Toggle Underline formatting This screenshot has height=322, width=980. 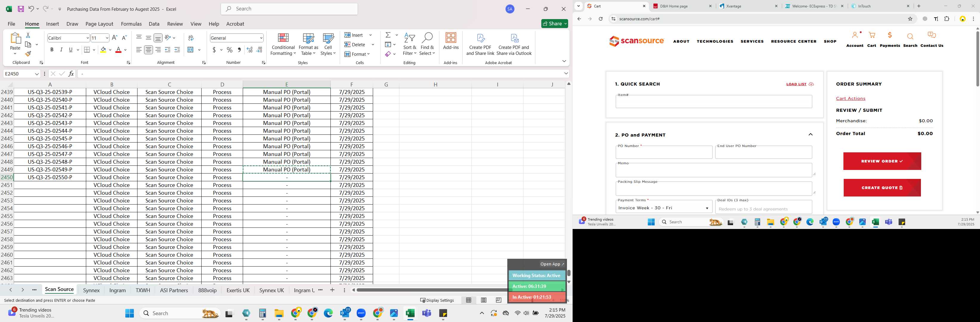[71, 50]
